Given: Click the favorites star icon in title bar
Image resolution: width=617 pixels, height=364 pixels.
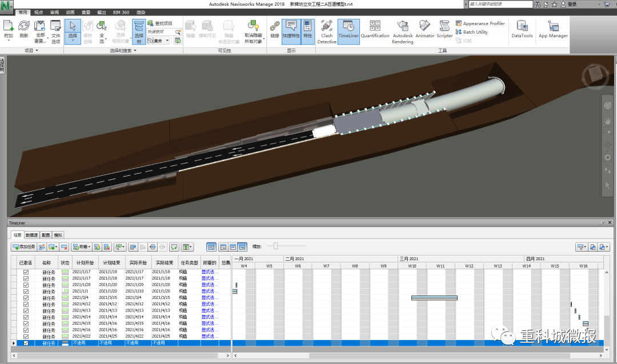Looking at the screenshot, I should pyautogui.click(x=554, y=5).
